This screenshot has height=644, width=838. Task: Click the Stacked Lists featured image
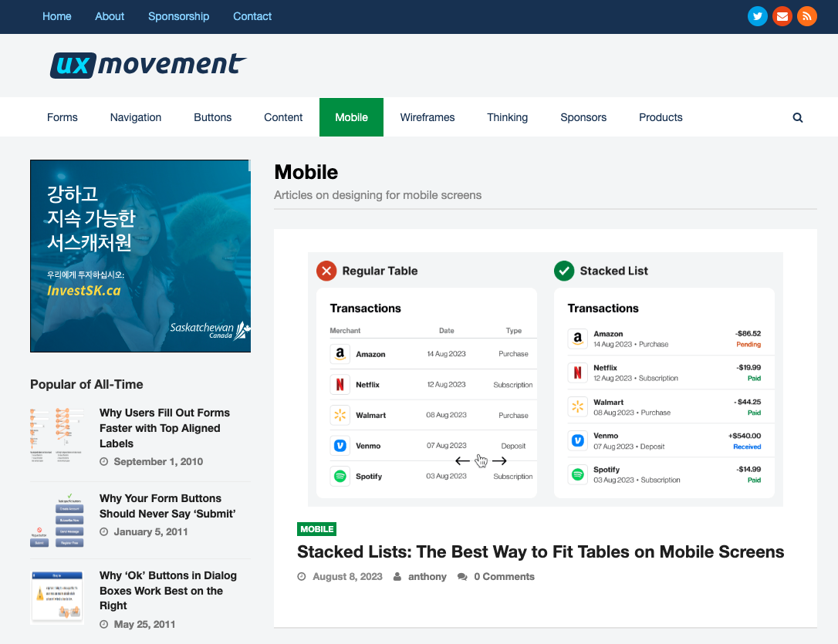tap(545, 379)
